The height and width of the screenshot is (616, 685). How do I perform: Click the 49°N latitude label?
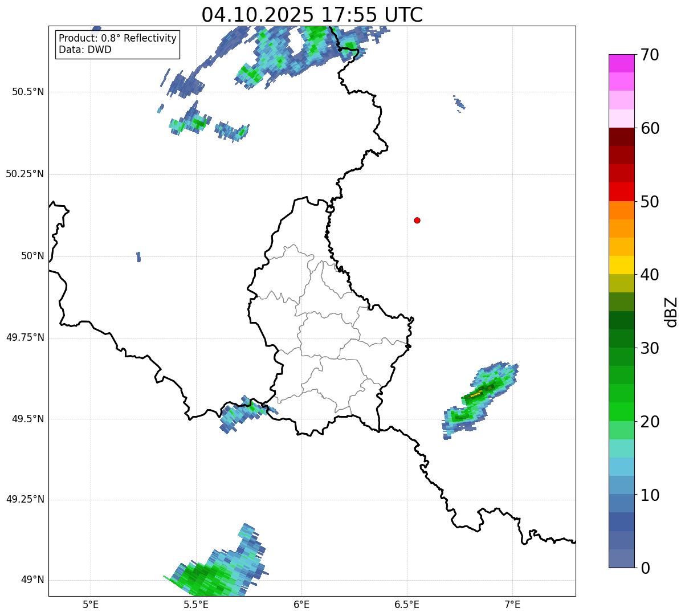32,580
